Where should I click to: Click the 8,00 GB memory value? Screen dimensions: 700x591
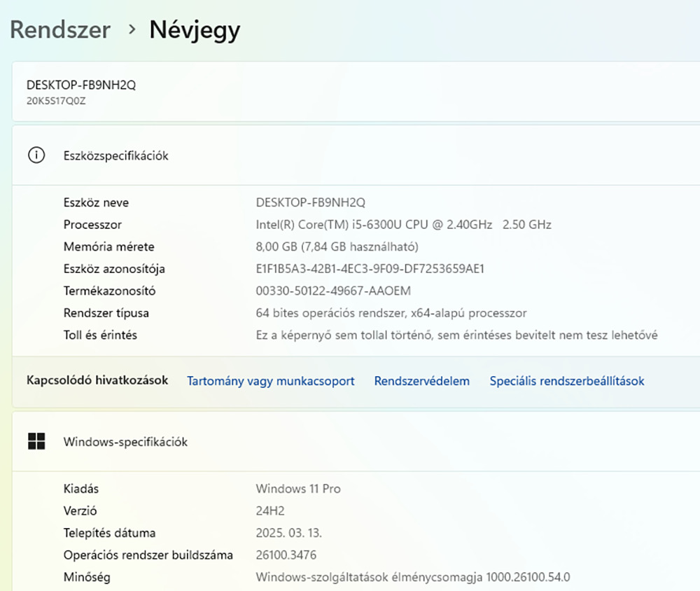337,246
